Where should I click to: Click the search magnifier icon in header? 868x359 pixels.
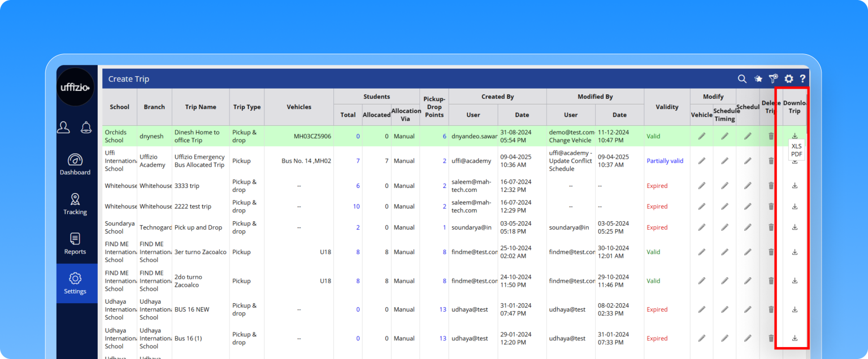(742, 79)
